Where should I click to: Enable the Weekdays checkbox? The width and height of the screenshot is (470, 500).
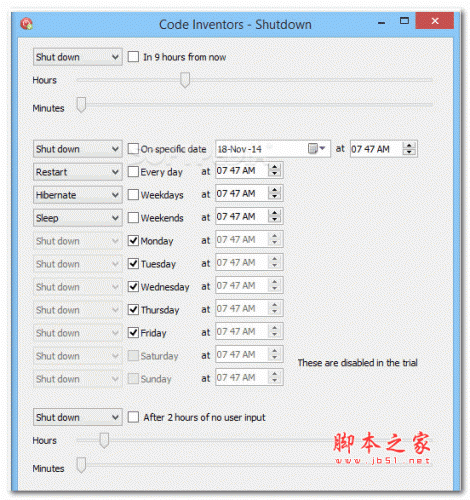(133, 195)
